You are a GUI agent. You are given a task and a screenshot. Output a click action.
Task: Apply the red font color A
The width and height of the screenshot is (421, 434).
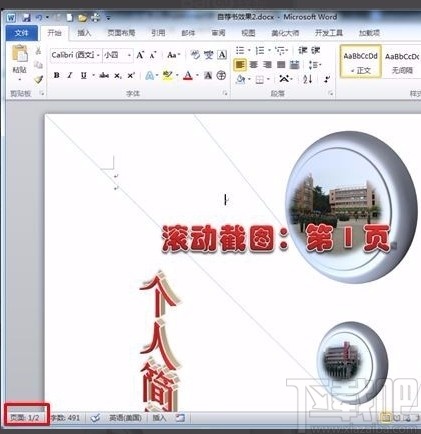[188, 76]
